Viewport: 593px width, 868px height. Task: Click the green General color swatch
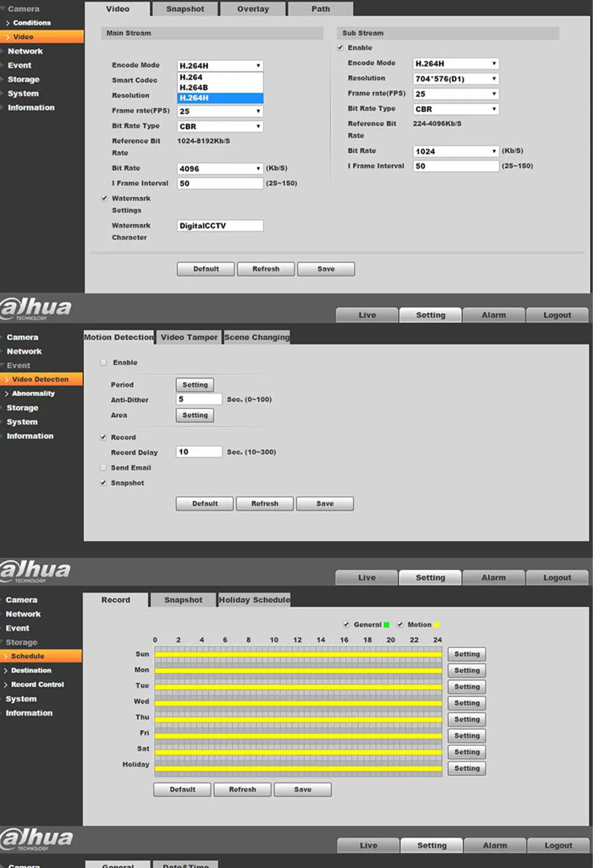tap(387, 625)
